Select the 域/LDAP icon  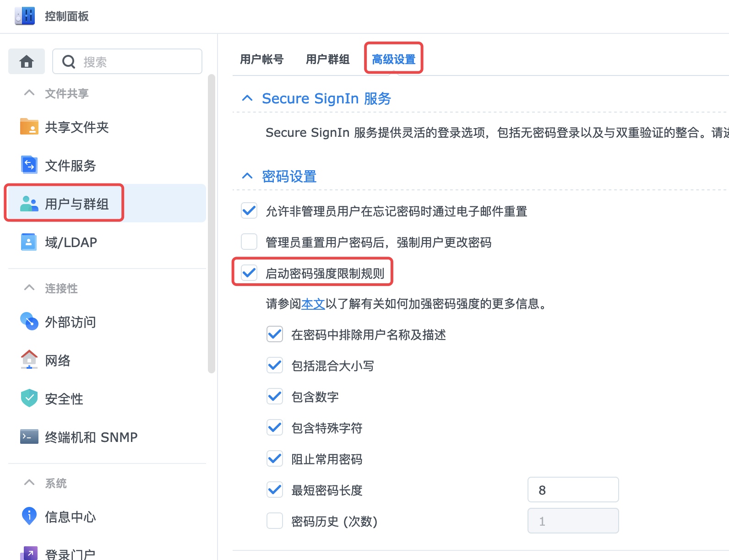coord(29,242)
